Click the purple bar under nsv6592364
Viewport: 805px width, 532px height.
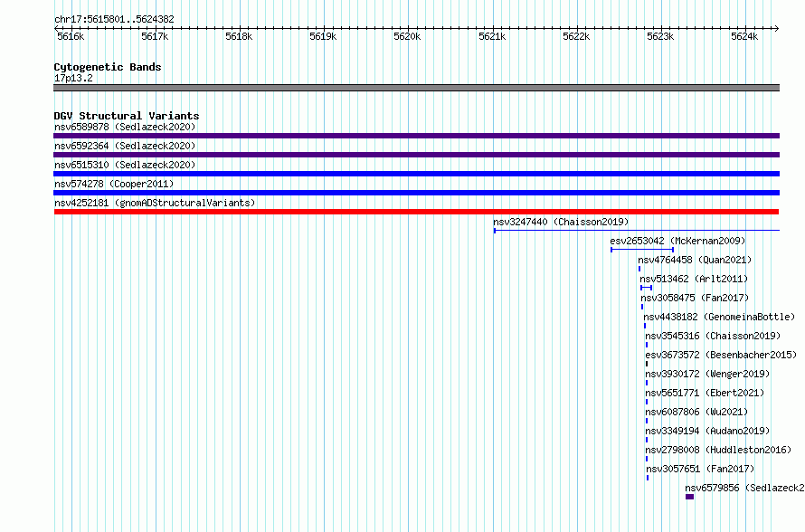416,155
